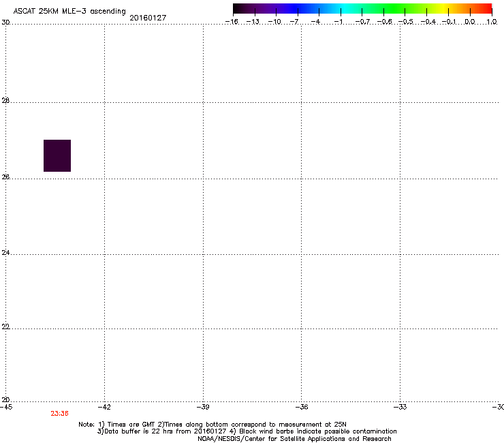Click the NOAA/NESDIS credit line
The image size is (504, 443).
point(294,439)
